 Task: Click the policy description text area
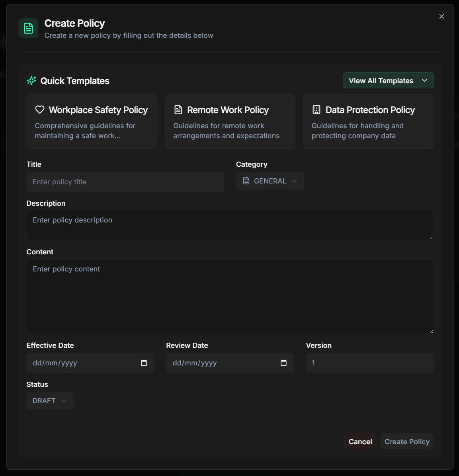point(230,225)
